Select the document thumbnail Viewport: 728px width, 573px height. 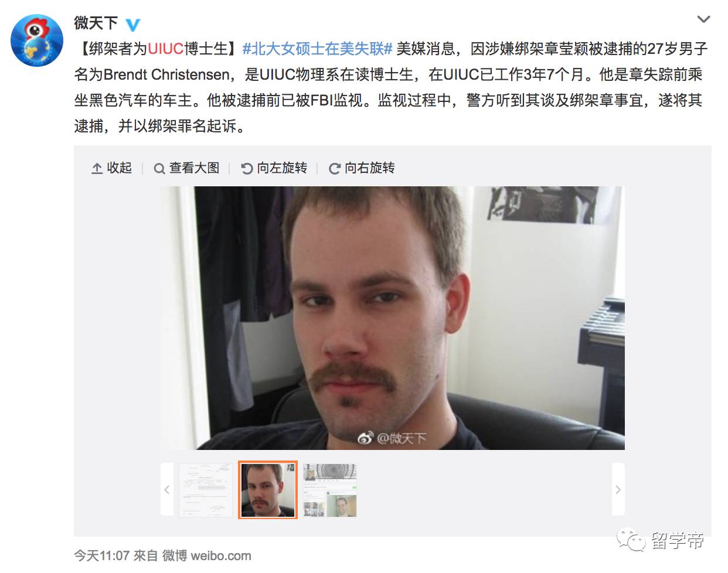[206, 490]
